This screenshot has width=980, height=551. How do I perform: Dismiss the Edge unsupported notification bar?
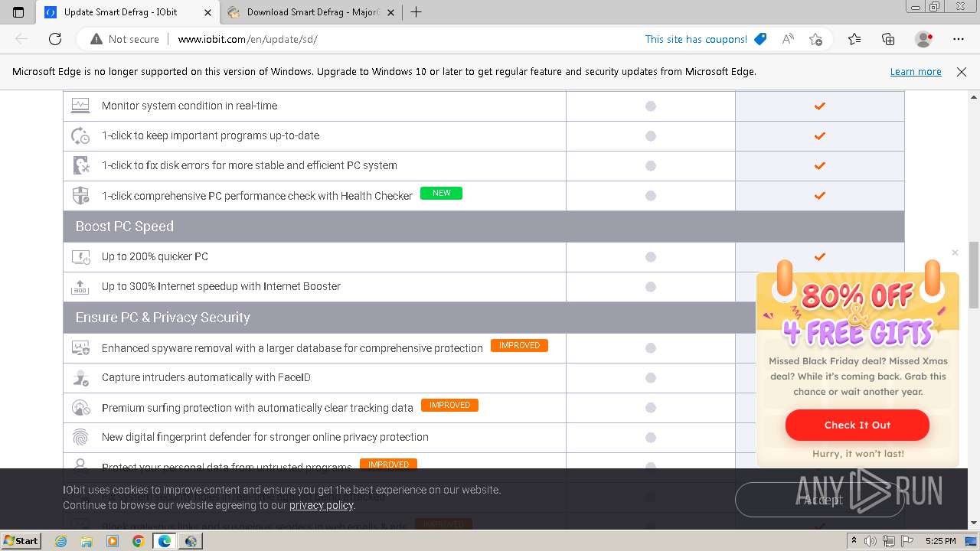(x=962, y=71)
